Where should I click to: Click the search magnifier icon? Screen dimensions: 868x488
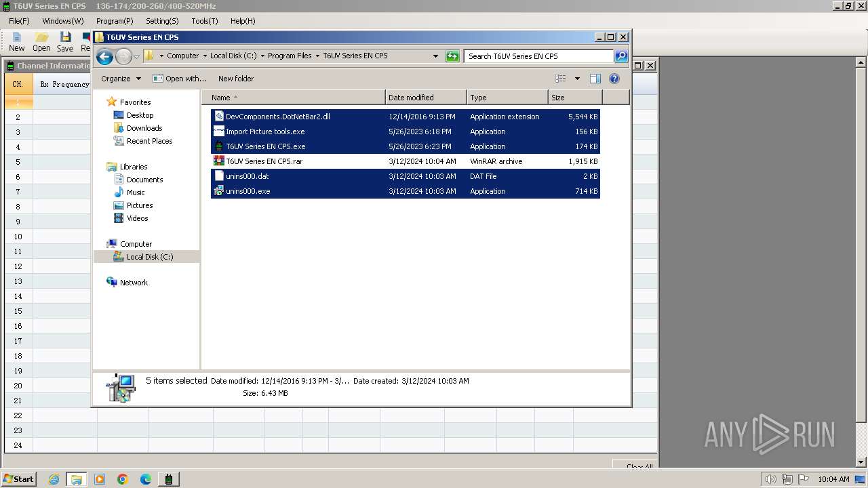(x=621, y=56)
